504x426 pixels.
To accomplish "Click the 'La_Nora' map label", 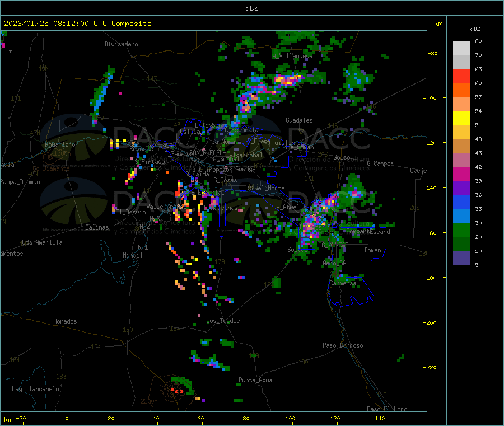I will [x=223, y=142].
